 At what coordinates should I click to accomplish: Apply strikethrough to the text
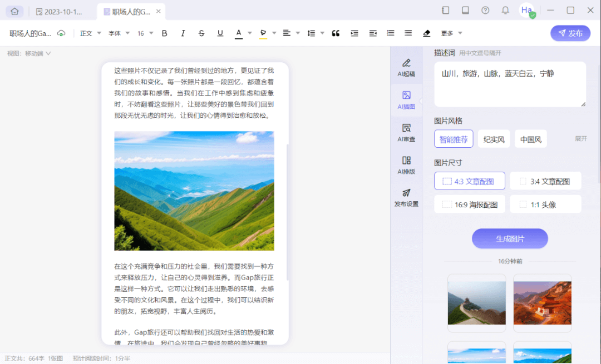point(201,33)
